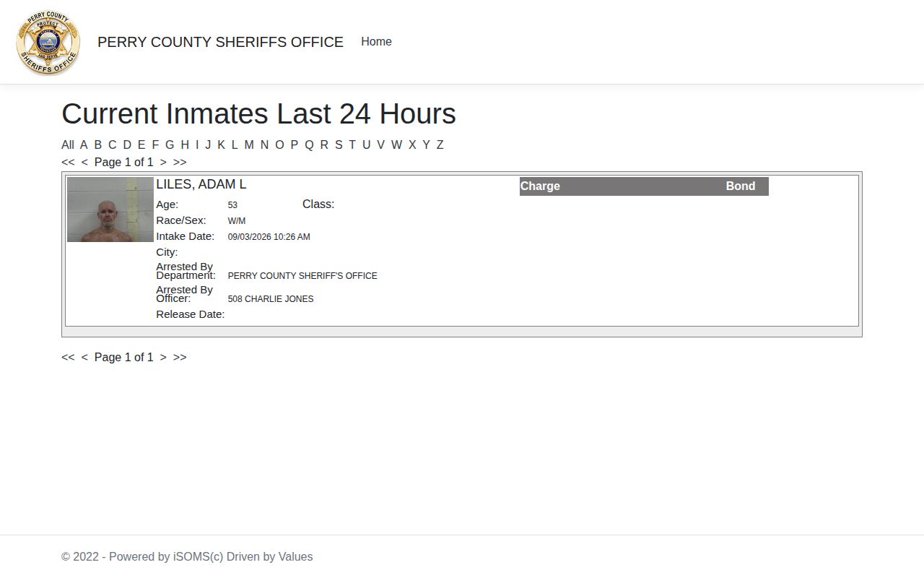Image resolution: width=924 pixels, height=578 pixels.
Task: Filter inmates by letter C
Action: (113, 144)
